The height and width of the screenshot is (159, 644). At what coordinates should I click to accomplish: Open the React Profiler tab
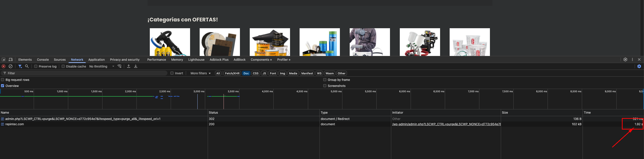[284, 60]
